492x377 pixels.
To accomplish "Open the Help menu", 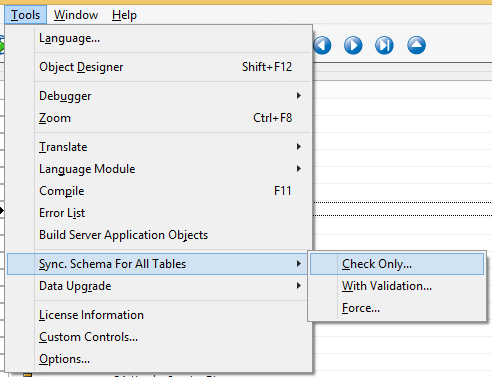I will point(124,15).
